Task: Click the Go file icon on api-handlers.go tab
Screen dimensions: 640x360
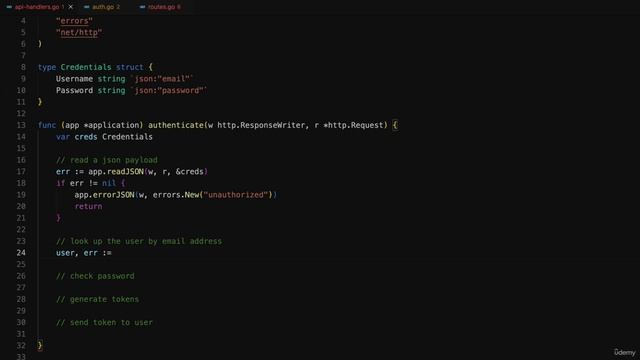Action: click(9, 7)
